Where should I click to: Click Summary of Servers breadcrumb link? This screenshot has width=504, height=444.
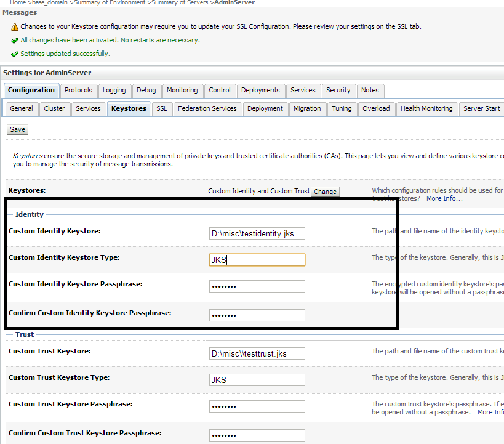[x=180, y=2]
